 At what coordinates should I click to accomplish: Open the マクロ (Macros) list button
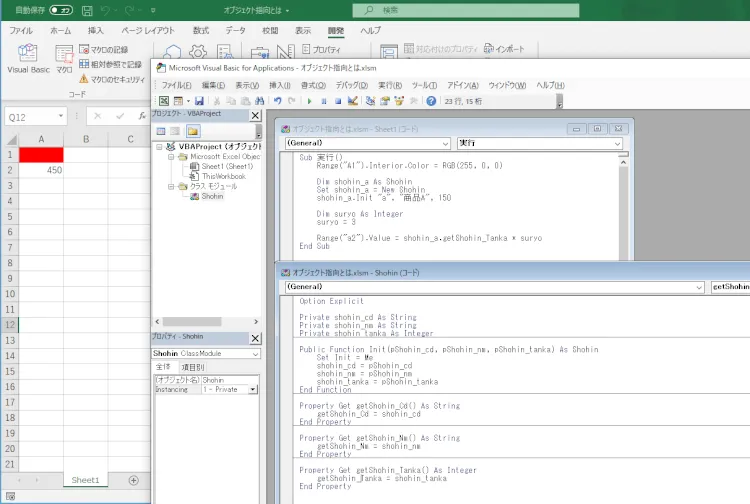(x=64, y=58)
